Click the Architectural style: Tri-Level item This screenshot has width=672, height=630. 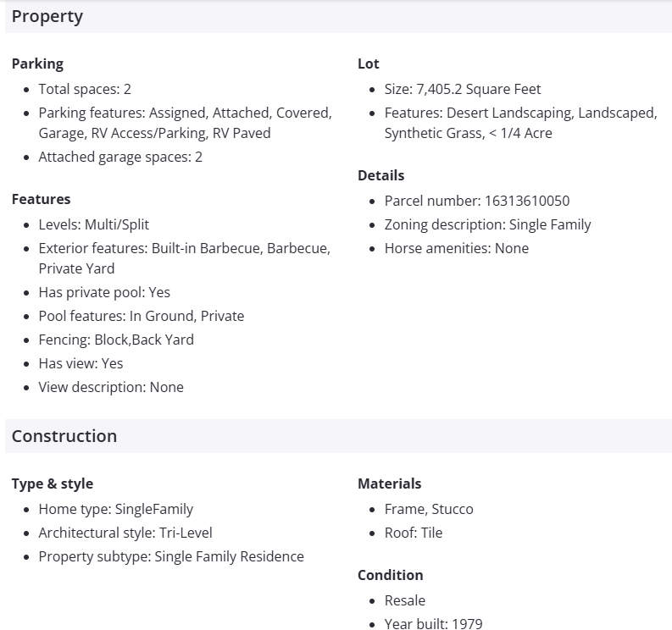point(125,533)
